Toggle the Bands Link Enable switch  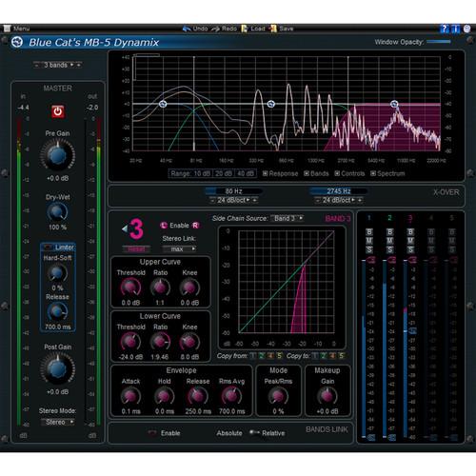(x=152, y=433)
